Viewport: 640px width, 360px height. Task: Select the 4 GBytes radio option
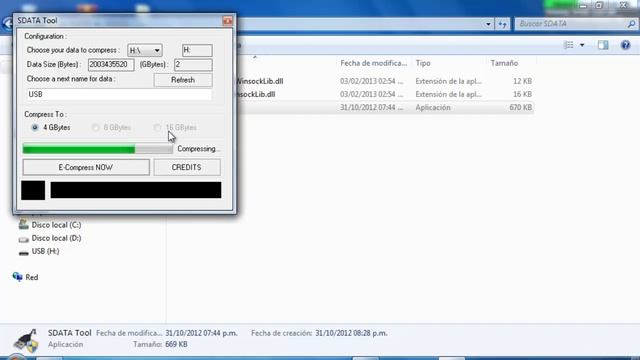(x=51, y=127)
